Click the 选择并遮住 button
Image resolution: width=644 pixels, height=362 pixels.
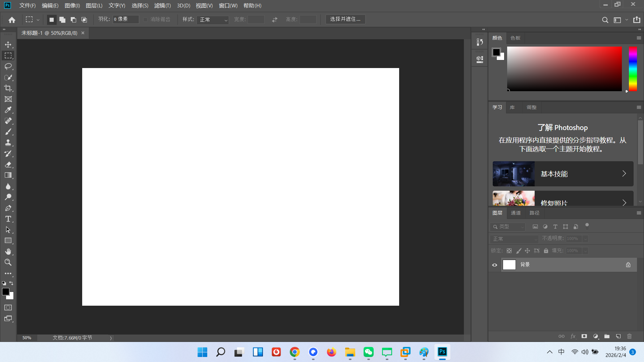coord(345,19)
